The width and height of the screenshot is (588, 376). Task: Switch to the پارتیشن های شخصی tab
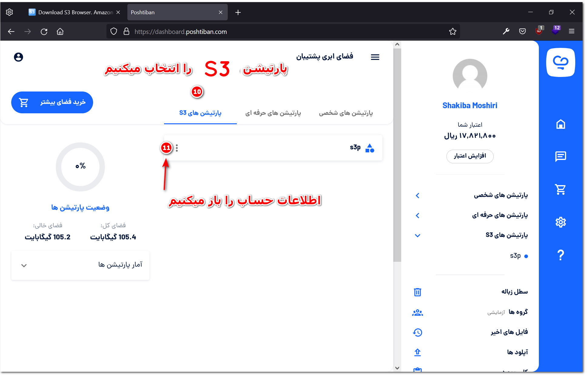[345, 113]
